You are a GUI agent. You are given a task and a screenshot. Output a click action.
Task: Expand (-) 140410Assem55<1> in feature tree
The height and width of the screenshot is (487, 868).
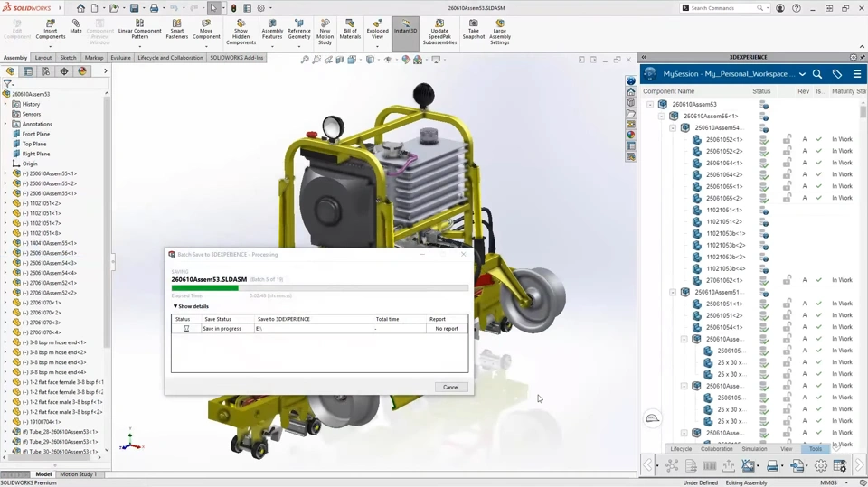coord(5,243)
